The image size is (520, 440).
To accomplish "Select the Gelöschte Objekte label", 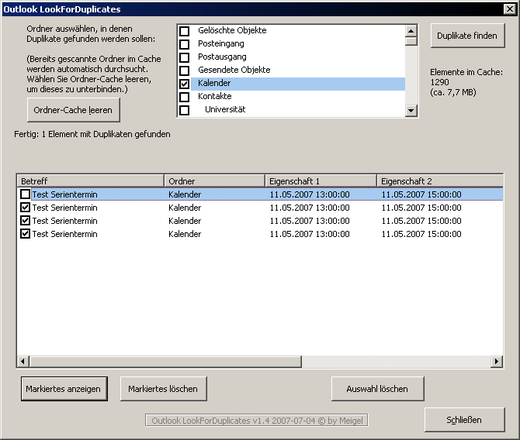I will pos(232,30).
